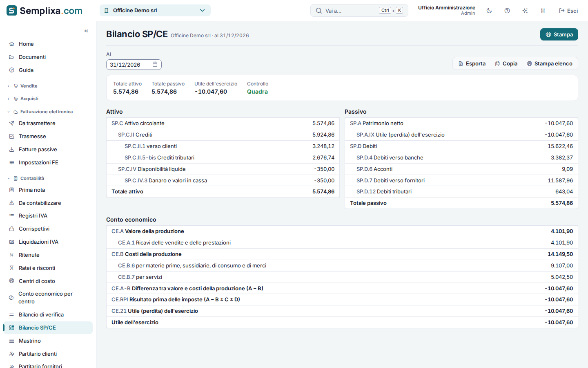
Task: Open Mastrino page
Action: click(x=48, y=341)
